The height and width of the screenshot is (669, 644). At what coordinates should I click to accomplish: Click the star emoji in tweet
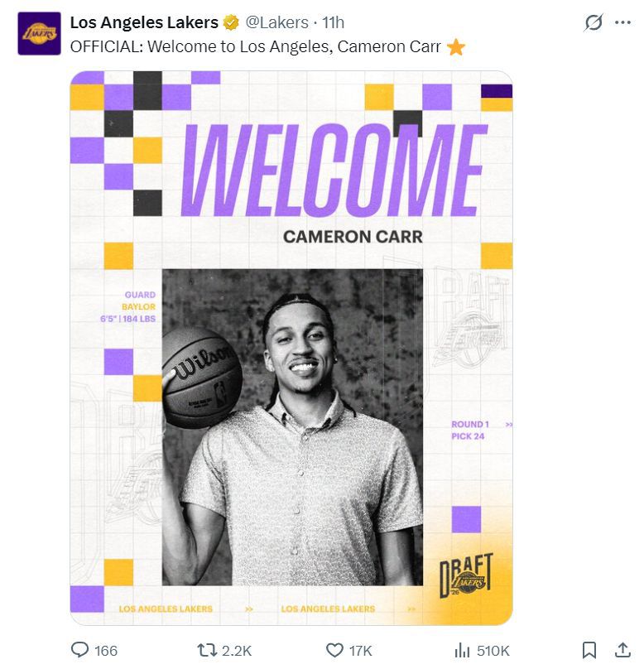click(456, 47)
